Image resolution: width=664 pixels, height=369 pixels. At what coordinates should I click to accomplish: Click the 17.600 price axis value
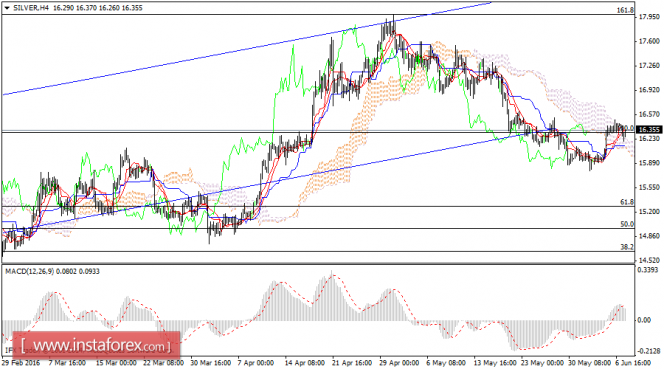[649, 41]
